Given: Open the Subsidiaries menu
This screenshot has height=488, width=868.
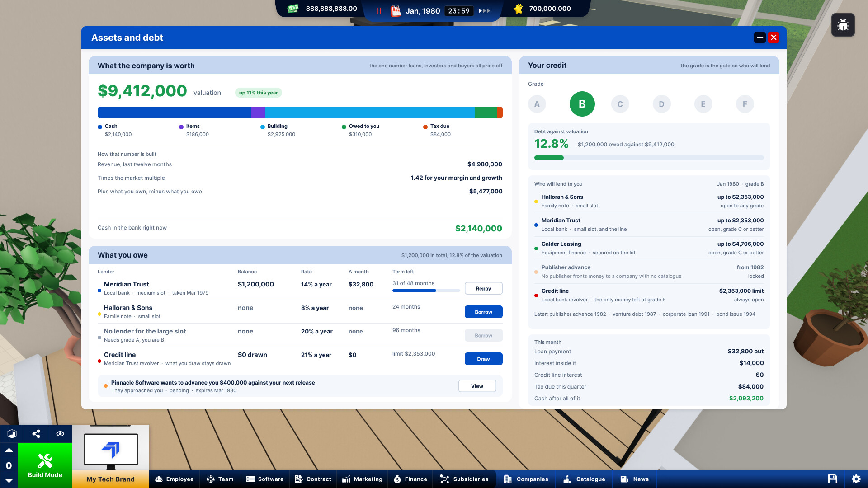Looking at the screenshot, I should coord(464,479).
